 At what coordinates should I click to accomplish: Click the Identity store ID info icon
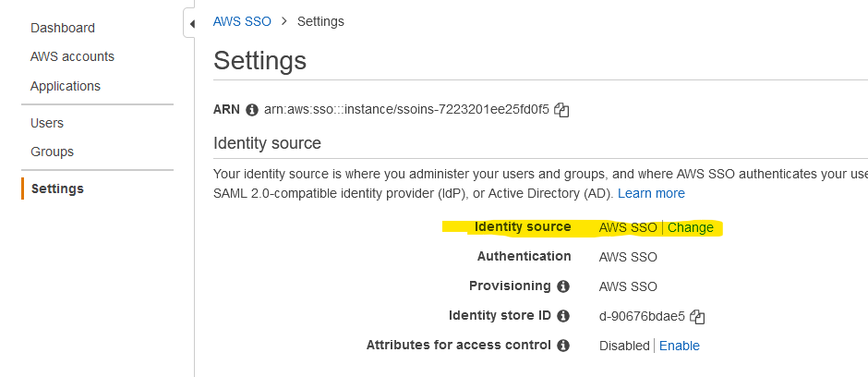(563, 316)
